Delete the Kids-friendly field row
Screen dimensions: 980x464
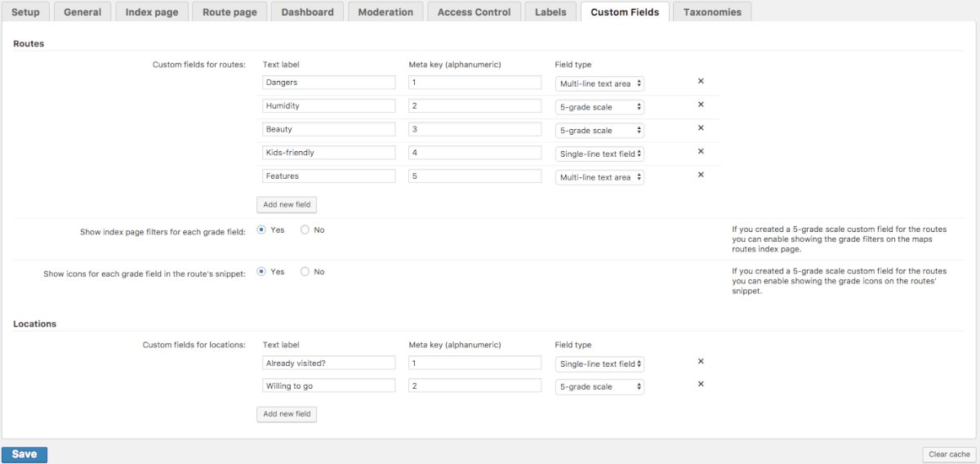tap(701, 151)
